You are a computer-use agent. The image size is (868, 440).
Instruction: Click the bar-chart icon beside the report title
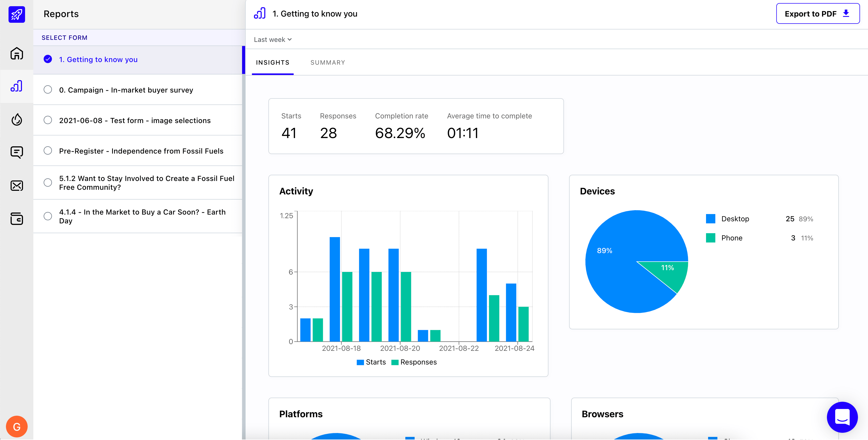259,13
